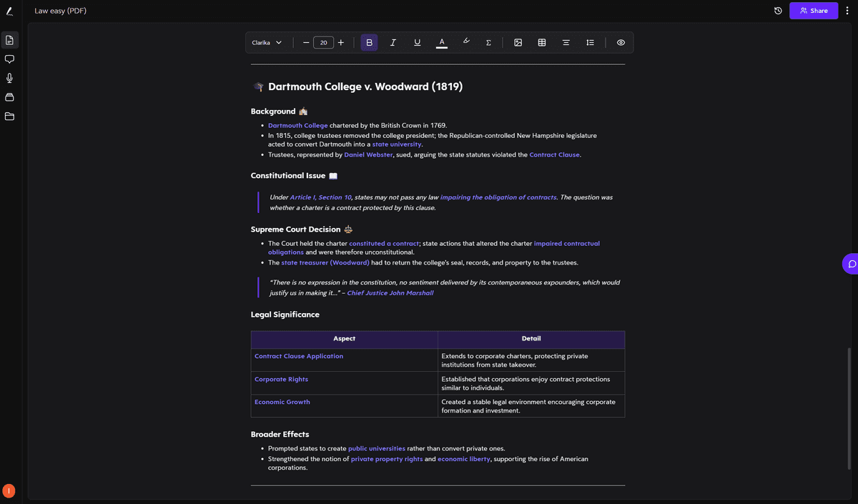Screen dimensions: 858x504
Task: Click the Background section heading
Action: [273, 112]
